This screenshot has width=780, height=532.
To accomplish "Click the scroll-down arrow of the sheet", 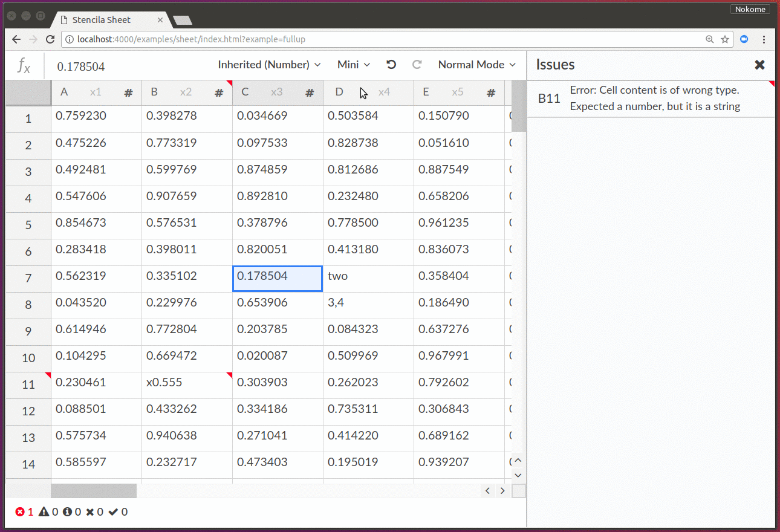I will [518, 475].
